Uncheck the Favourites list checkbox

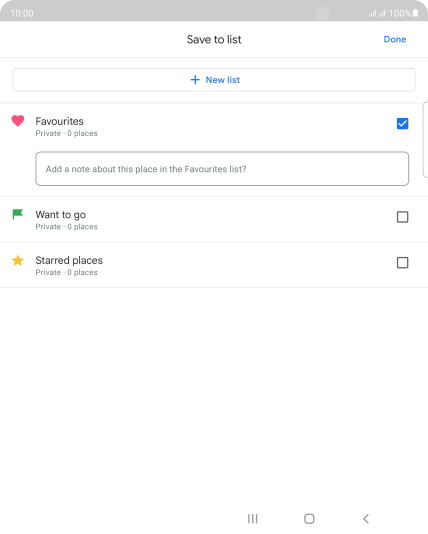(402, 123)
